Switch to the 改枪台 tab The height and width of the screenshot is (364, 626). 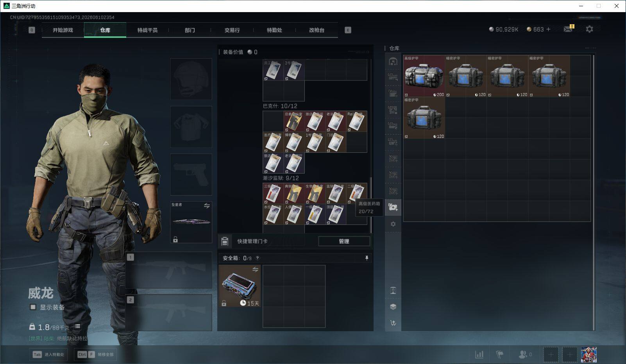(317, 30)
